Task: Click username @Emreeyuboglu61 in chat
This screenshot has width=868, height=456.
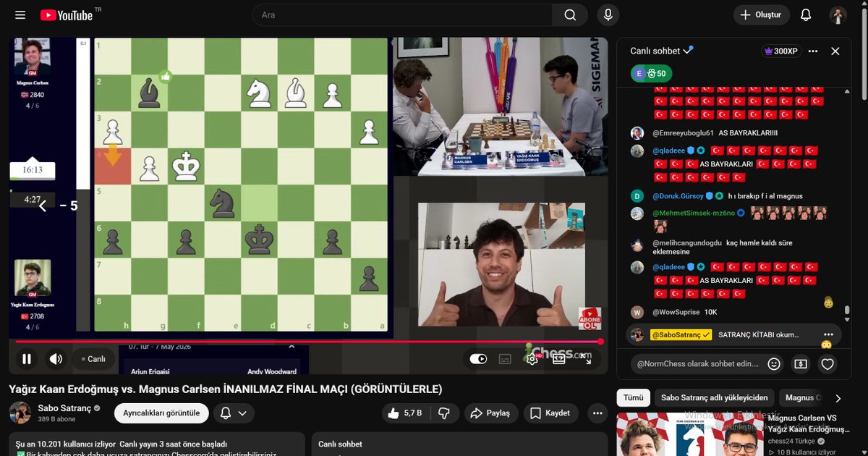Action: 683,133
